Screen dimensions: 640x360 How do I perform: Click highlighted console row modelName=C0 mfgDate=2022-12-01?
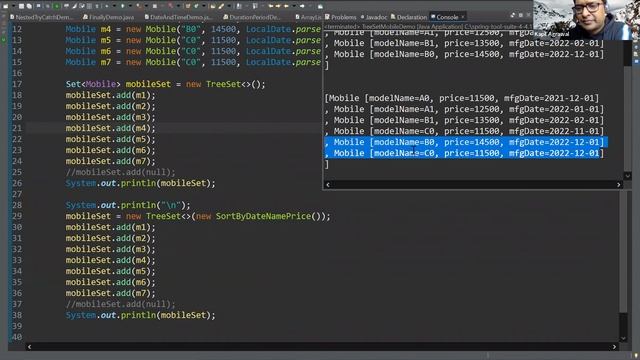[464, 153]
